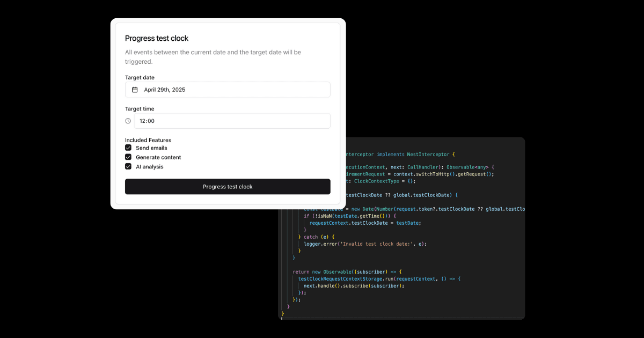Disable the AI analysis checkbox
Viewport: 644px width, 338px height.
pyautogui.click(x=128, y=166)
